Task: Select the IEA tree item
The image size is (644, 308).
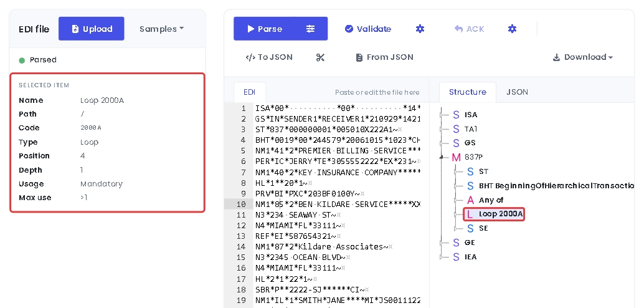Action: [471, 257]
